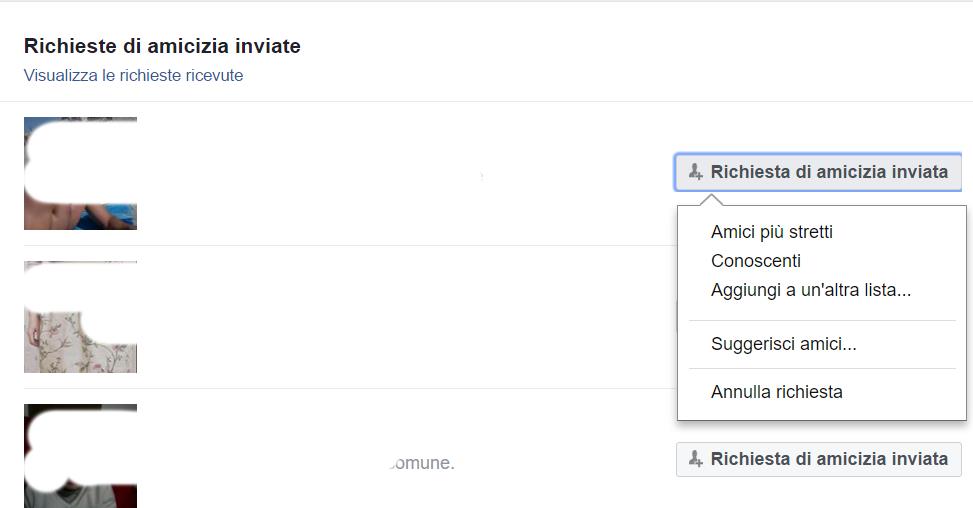Viewport: 973px width, 508px height.
Task: Click the empty area in the second request row
Action: pyautogui.click(x=400, y=317)
